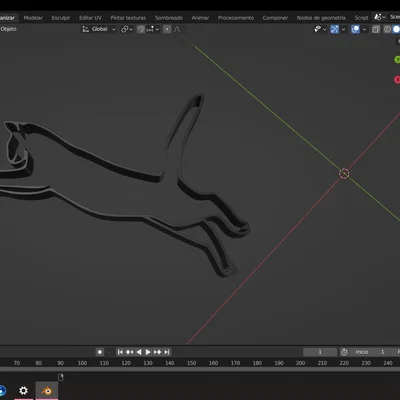Play the animation forward

(x=148, y=352)
